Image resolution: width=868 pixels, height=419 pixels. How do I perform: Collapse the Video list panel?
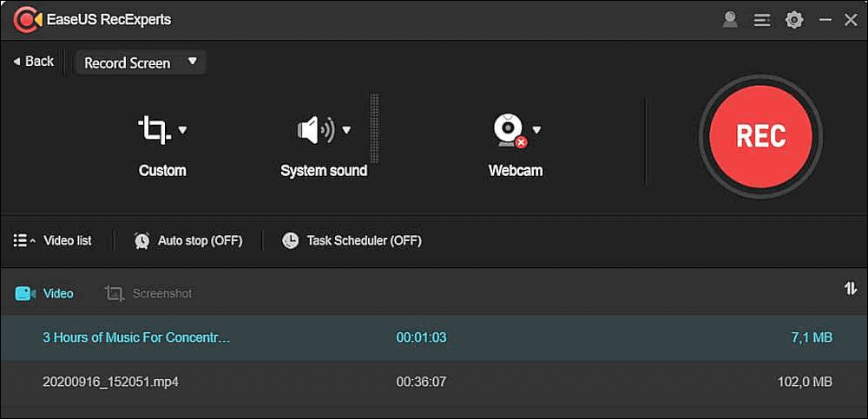[53, 240]
